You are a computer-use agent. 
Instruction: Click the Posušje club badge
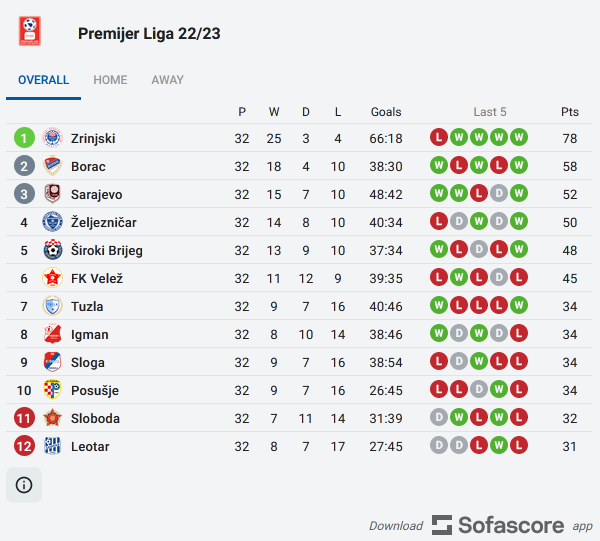pos(53,390)
